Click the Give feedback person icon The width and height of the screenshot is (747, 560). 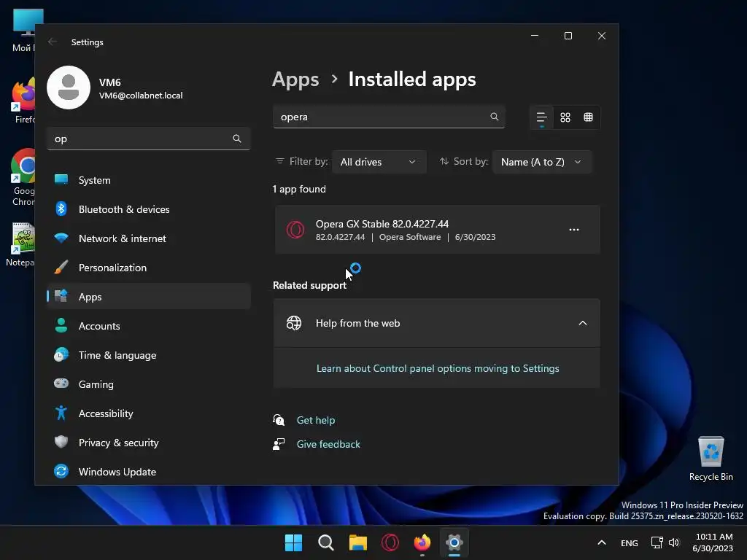279,444
